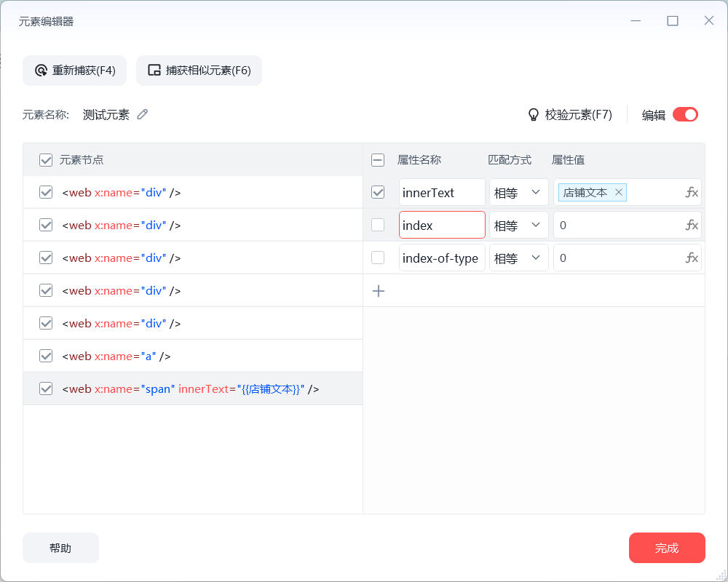Screen dimensions: 728x582
Task: Toggle the 元素节点 select-all checkbox
Action: pos(46,160)
